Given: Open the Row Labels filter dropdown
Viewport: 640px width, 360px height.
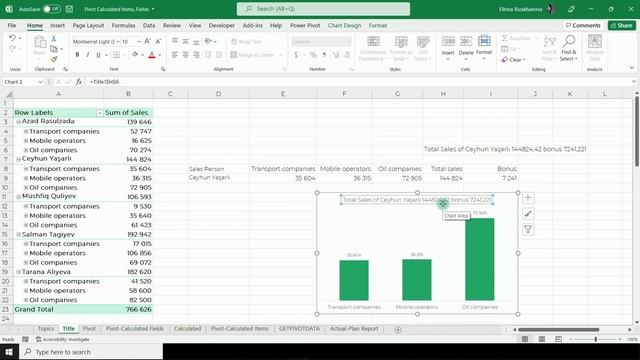Looking at the screenshot, I should pos(100,113).
